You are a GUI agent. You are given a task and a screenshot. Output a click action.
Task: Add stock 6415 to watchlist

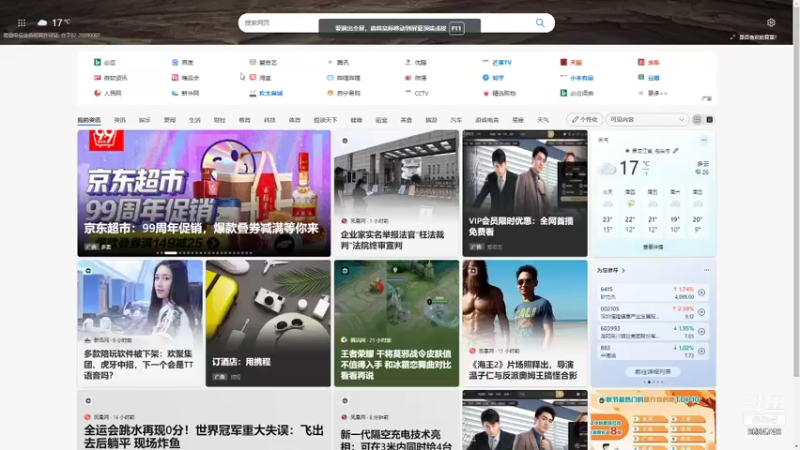pos(702,292)
